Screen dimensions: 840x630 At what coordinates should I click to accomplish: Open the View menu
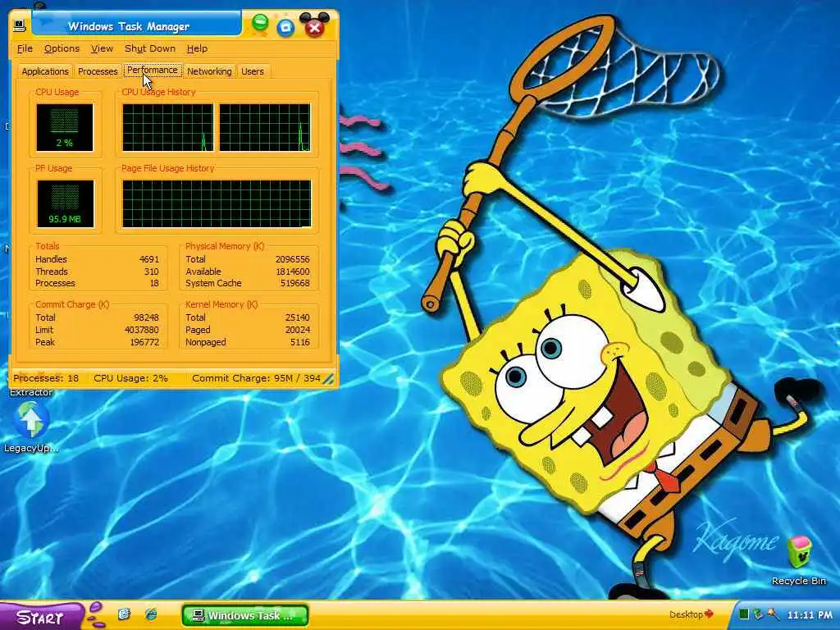pos(102,48)
